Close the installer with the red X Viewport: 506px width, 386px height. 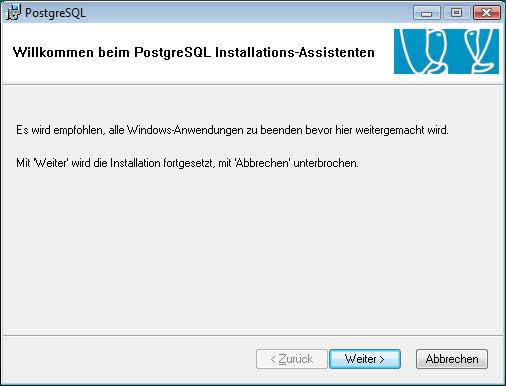[486, 13]
